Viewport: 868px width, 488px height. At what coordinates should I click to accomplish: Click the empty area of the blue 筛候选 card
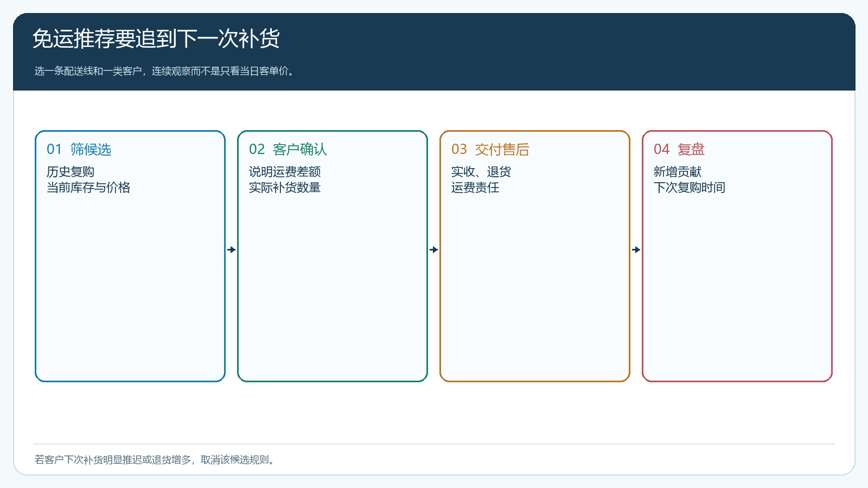click(x=130, y=287)
